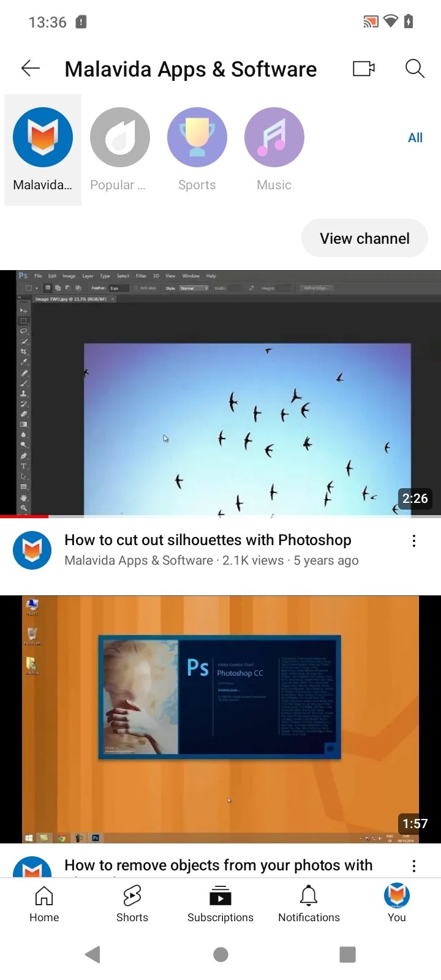The height and width of the screenshot is (980, 441).
Task: Tap the red watch progress bar
Action: click(24, 516)
